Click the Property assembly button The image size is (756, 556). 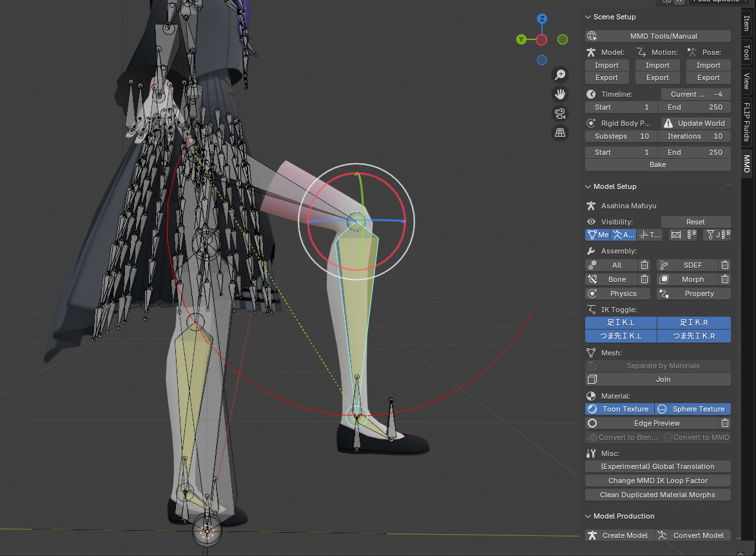[693, 293]
